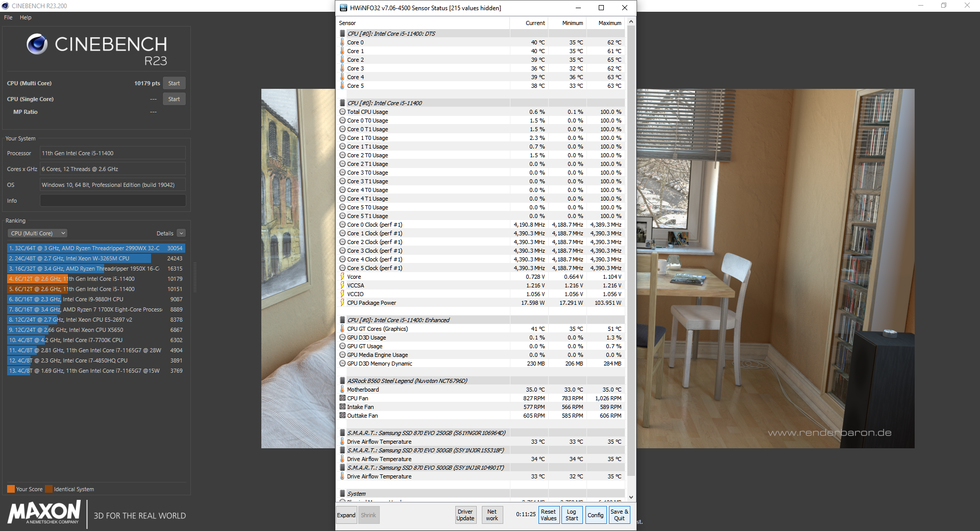Viewport: 980px width, 531px height.
Task: Click the OS field showing Windows 10, 64 Bit
Action: [113, 185]
